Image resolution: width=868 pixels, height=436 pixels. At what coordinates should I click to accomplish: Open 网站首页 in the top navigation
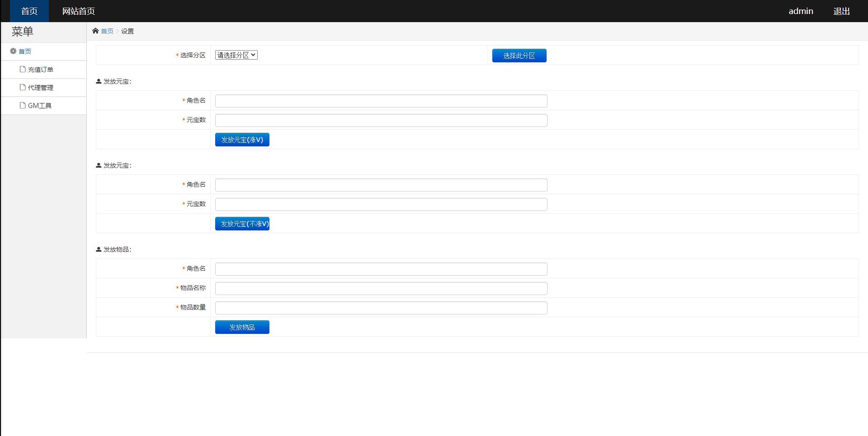[78, 11]
